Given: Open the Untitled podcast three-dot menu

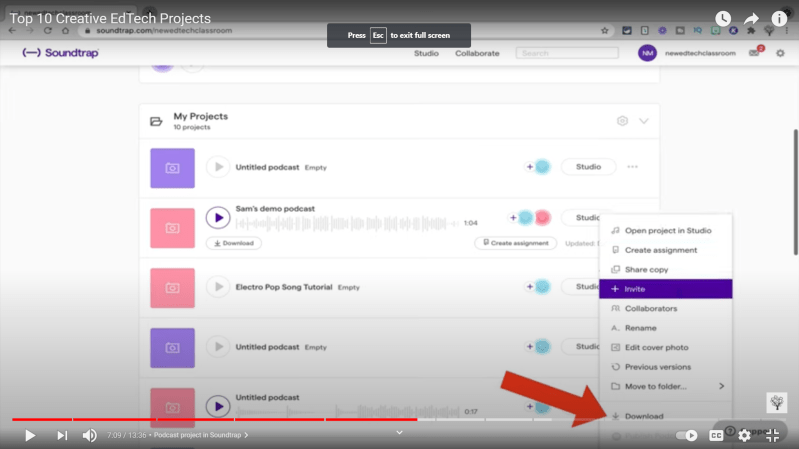Looking at the screenshot, I should tap(632, 167).
